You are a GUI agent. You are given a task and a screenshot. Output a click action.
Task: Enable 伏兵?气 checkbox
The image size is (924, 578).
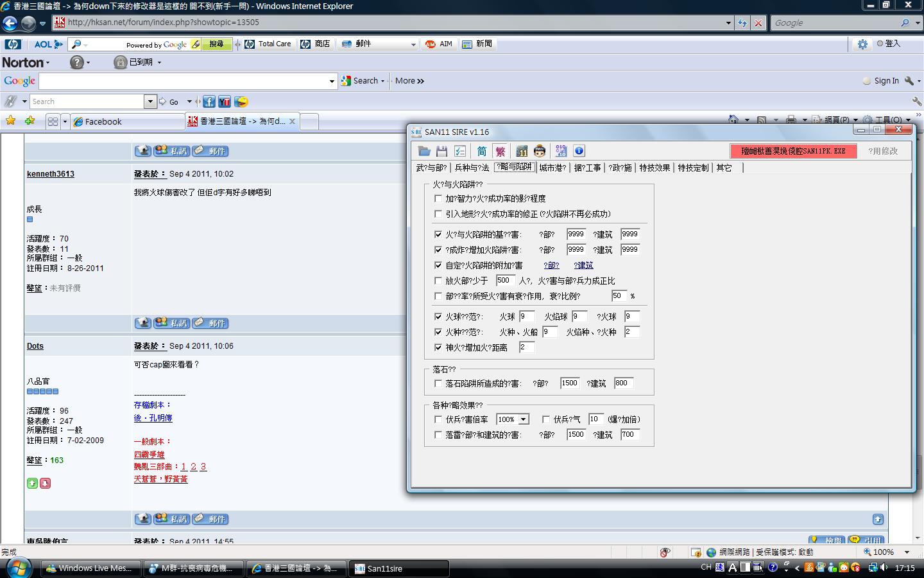click(546, 419)
